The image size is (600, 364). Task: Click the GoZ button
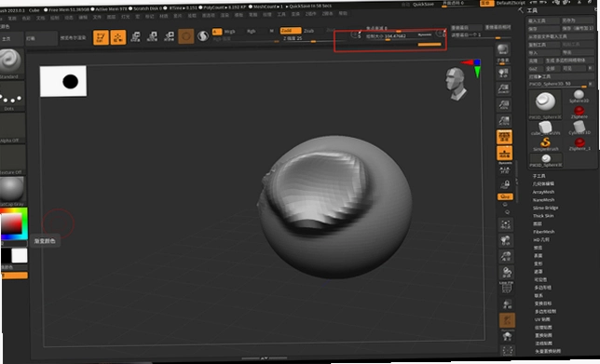click(x=534, y=69)
